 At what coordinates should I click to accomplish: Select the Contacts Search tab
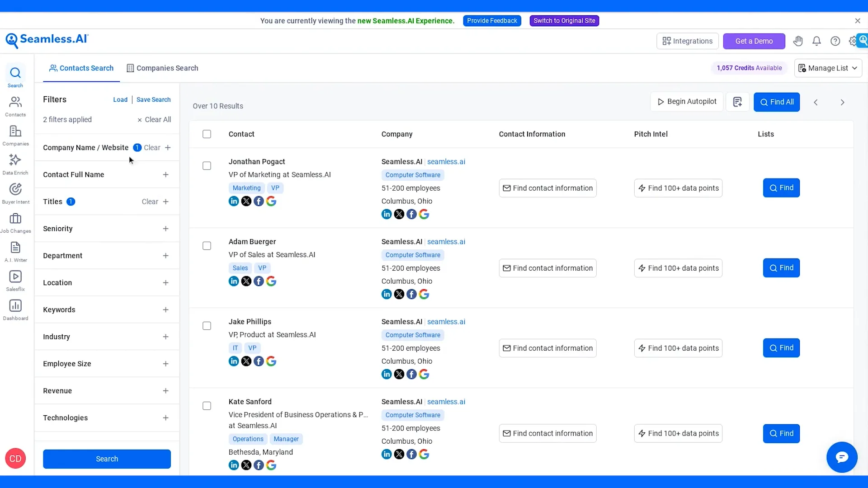(x=81, y=68)
